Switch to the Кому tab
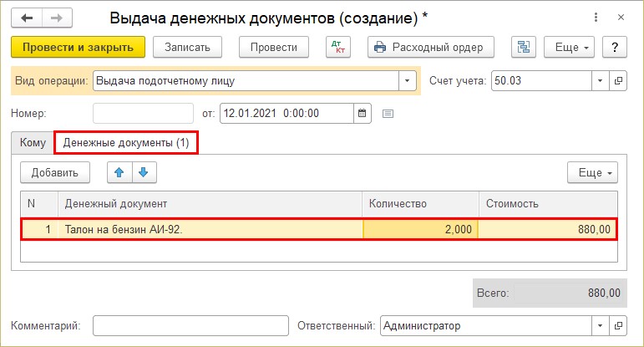The width and height of the screenshot is (644, 347). (33, 143)
